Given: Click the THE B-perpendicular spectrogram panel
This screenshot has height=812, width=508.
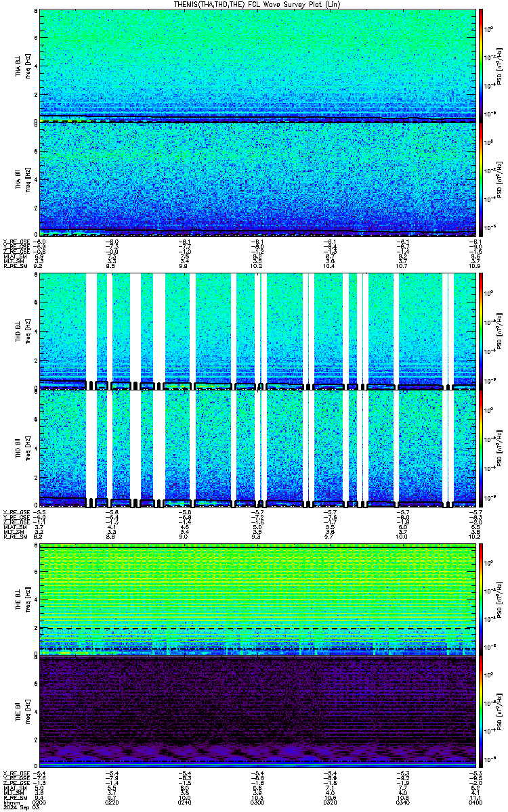Looking at the screenshot, I should (257, 600).
